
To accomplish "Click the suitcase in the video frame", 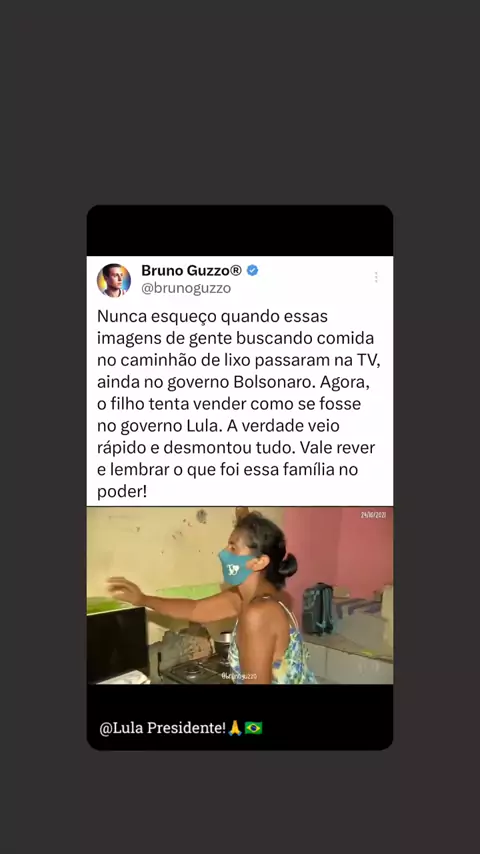I will [318, 609].
